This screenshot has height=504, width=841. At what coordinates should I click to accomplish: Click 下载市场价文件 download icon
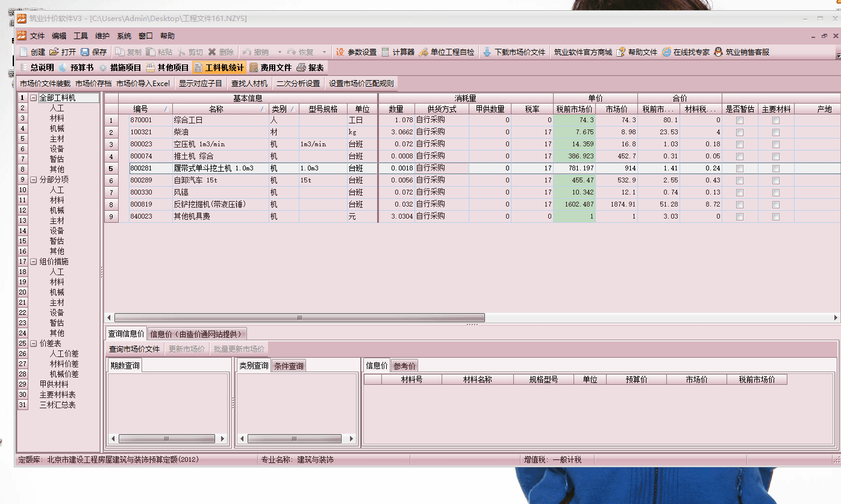(x=487, y=52)
